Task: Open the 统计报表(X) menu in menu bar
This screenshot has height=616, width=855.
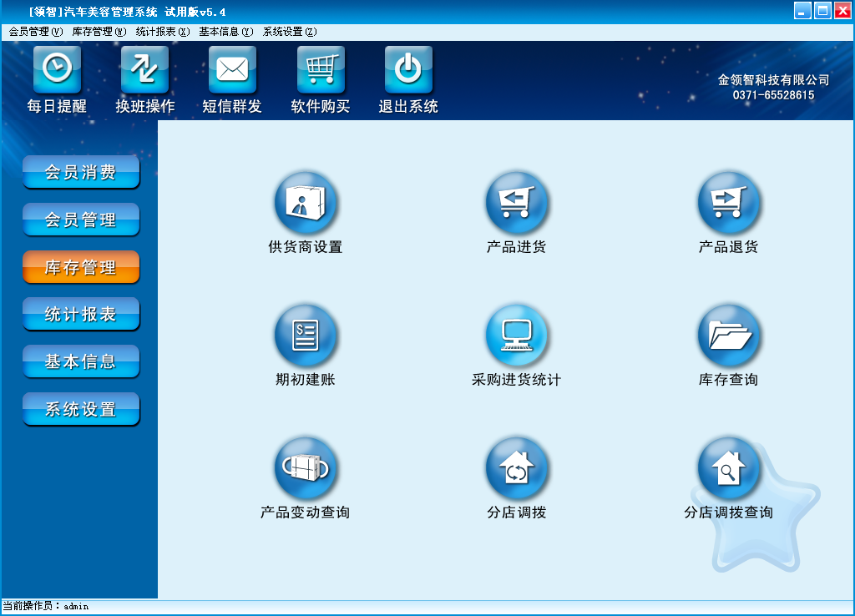Action: [x=163, y=32]
